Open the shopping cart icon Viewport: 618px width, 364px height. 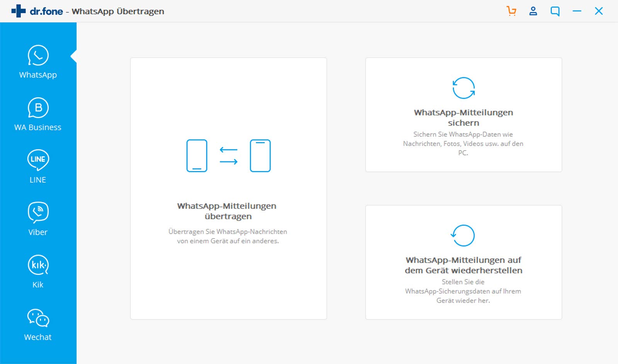click(511, 11)
